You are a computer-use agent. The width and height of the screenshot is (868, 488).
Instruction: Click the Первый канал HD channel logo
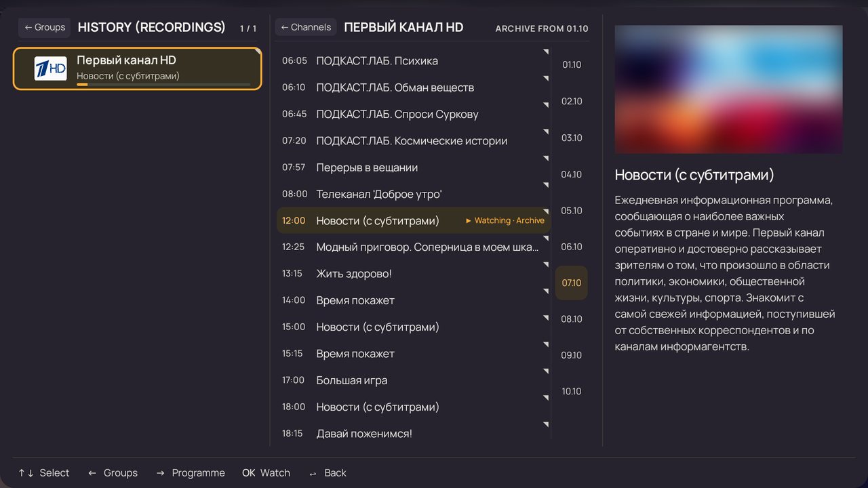(x=51, y=68)
